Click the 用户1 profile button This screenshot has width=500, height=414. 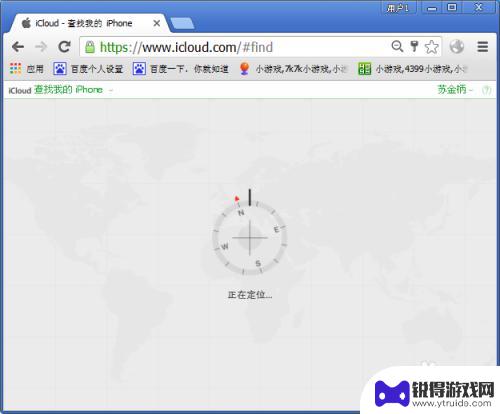(398, 8)
